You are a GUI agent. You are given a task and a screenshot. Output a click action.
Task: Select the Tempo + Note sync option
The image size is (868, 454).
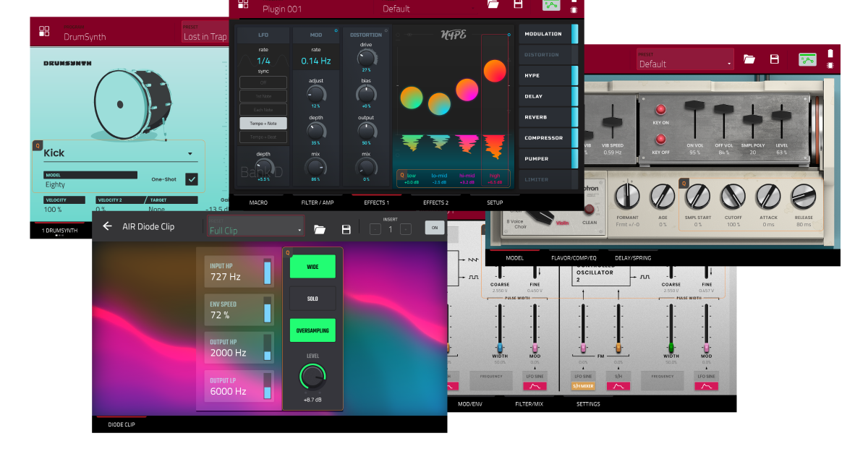tap(263, 124)
